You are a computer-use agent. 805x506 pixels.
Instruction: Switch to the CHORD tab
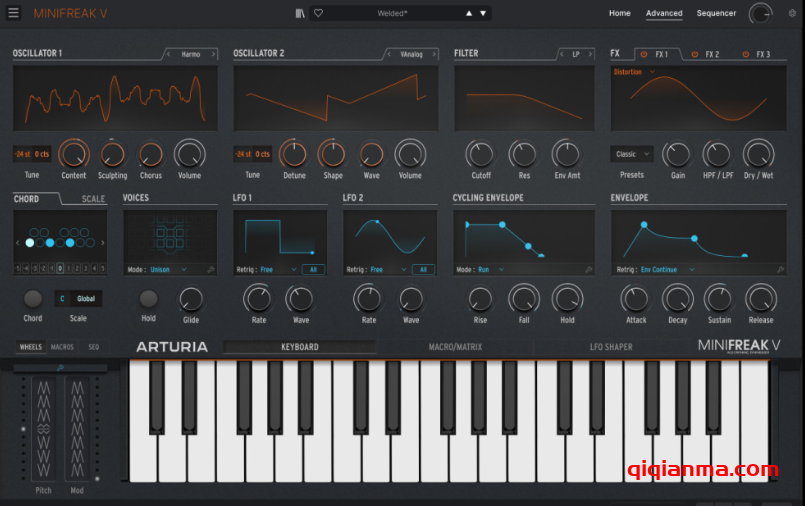coord(26,199)
